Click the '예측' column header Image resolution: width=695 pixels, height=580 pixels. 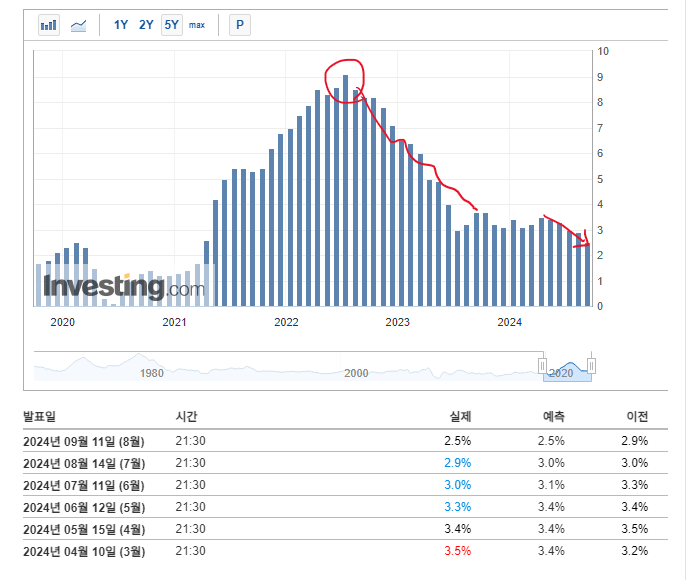554,416
